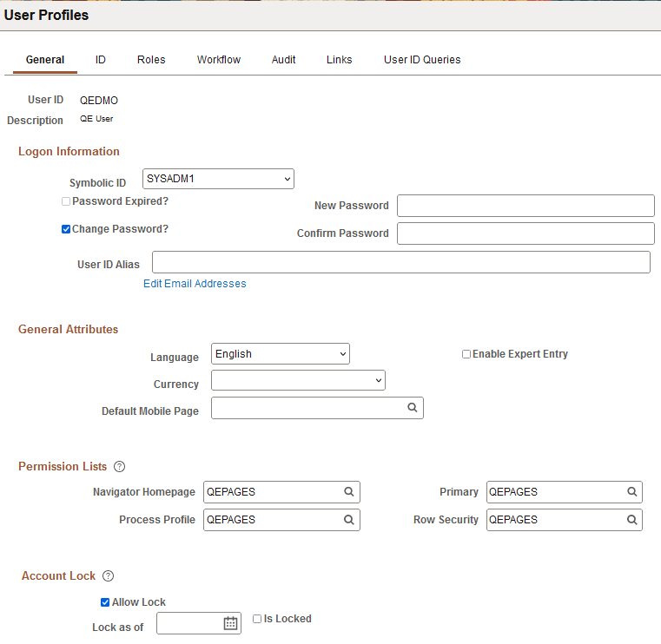Screen dimensions: 661x644
Task: Click the Permission Lists help icon
Action: [x=120, y=467]
